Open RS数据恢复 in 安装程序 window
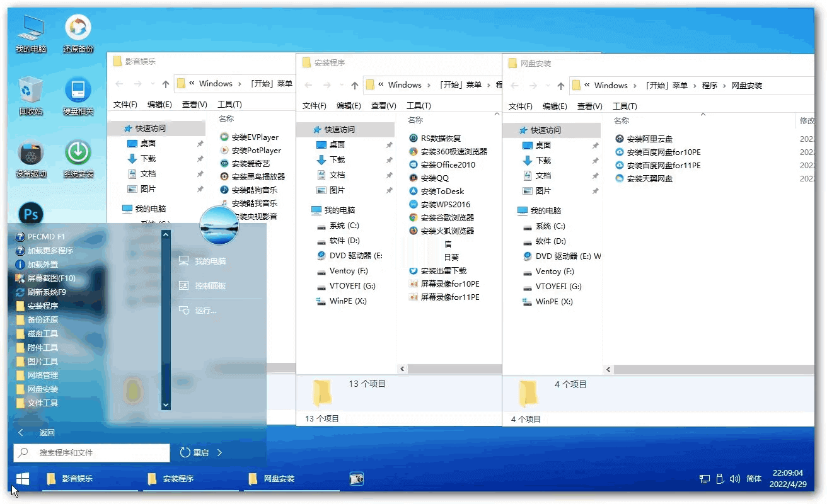The image size is (827, 504). point(435,138)
